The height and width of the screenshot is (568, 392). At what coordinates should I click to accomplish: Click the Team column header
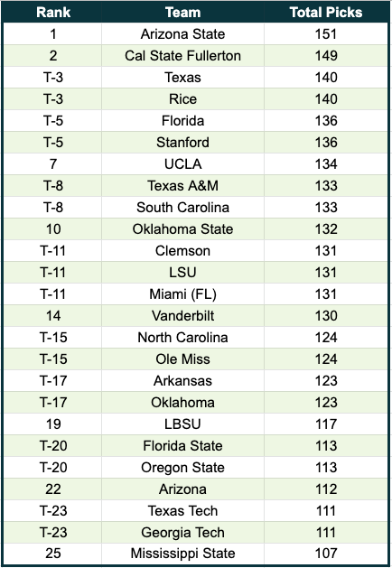tap(182, 13)
